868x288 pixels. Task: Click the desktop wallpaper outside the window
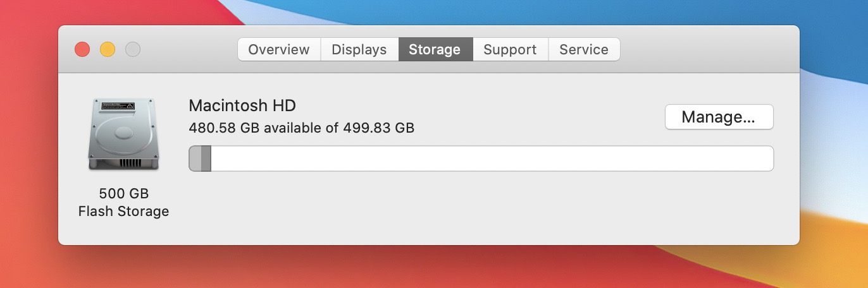coord(835,158)
